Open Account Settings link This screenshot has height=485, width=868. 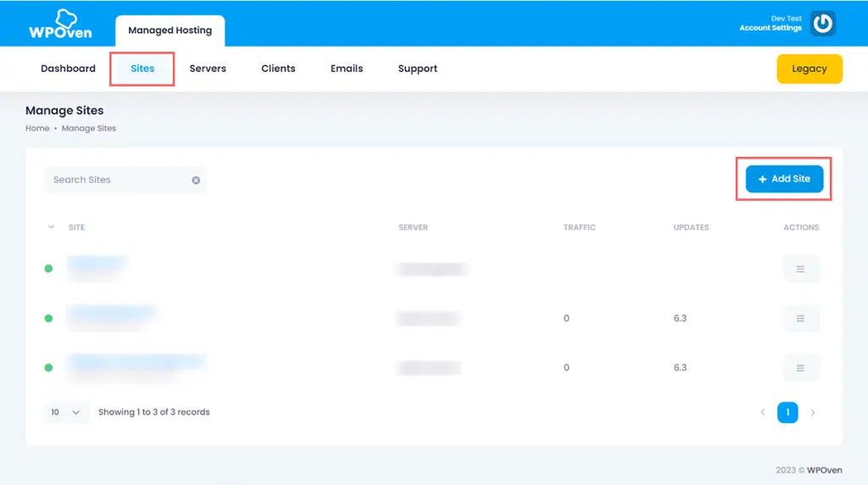coord(771,28)
